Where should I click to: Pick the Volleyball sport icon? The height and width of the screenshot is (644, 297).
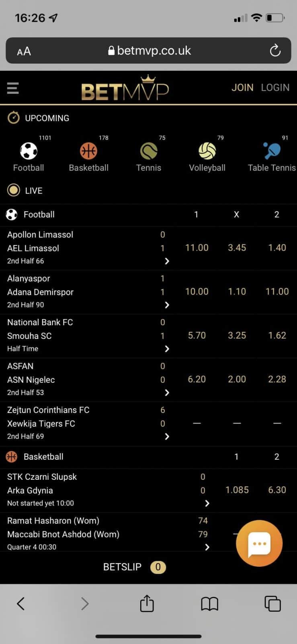click(207, 151)
